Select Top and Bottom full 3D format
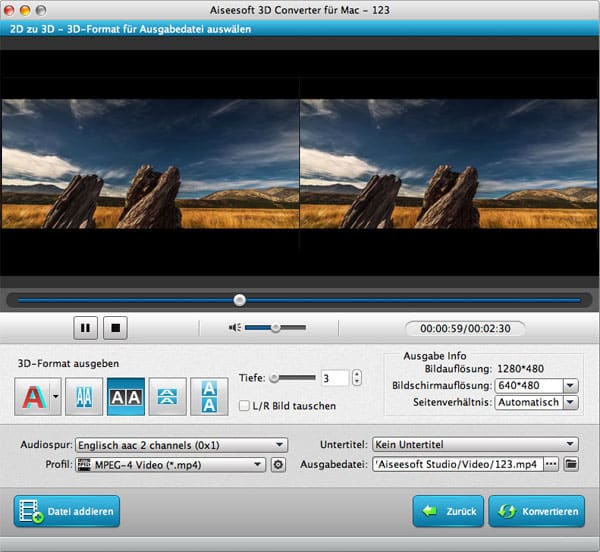The image size is (600, 552). pyautogui.click(x=209, y=397)
